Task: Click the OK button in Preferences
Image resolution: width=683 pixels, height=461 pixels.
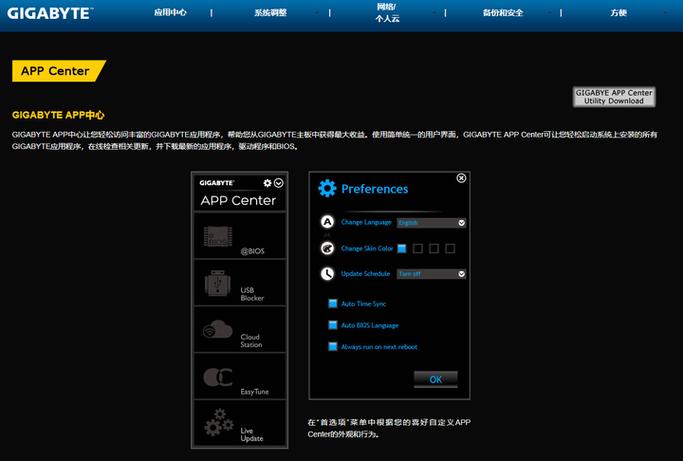Action: 436,379
